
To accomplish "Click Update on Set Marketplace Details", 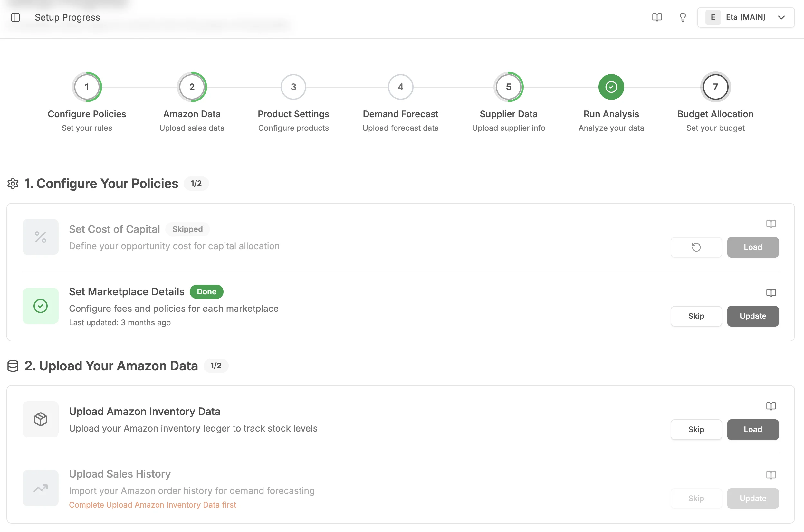I will point(753,316).
